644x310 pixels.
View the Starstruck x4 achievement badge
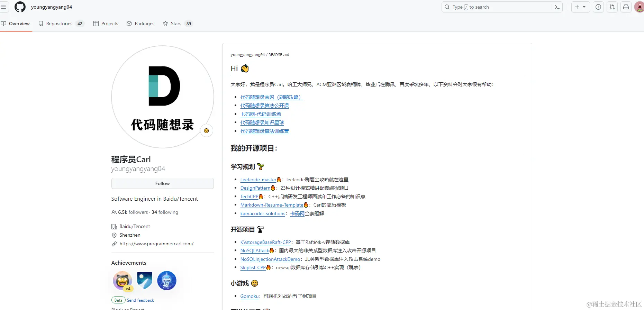point(123,281)
